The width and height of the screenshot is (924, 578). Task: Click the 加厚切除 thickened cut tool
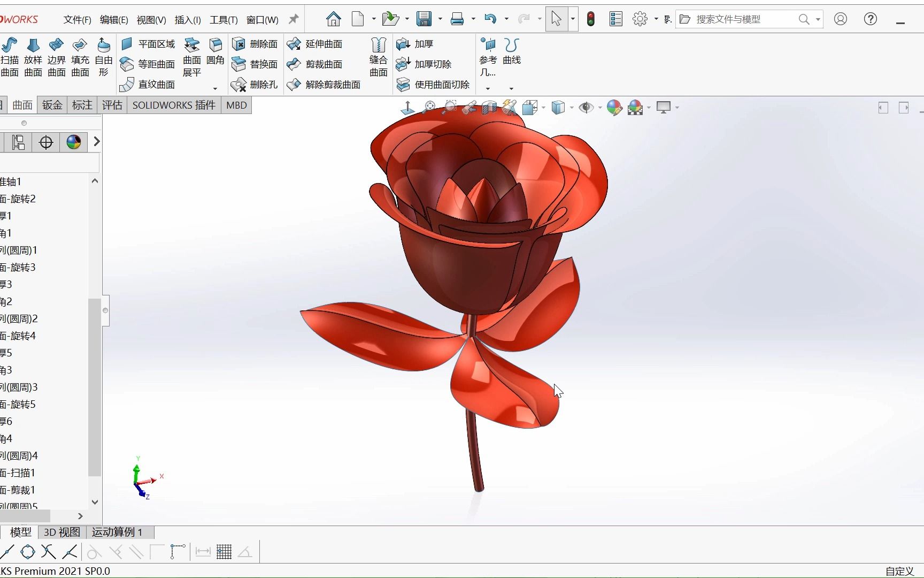(423, 64)
